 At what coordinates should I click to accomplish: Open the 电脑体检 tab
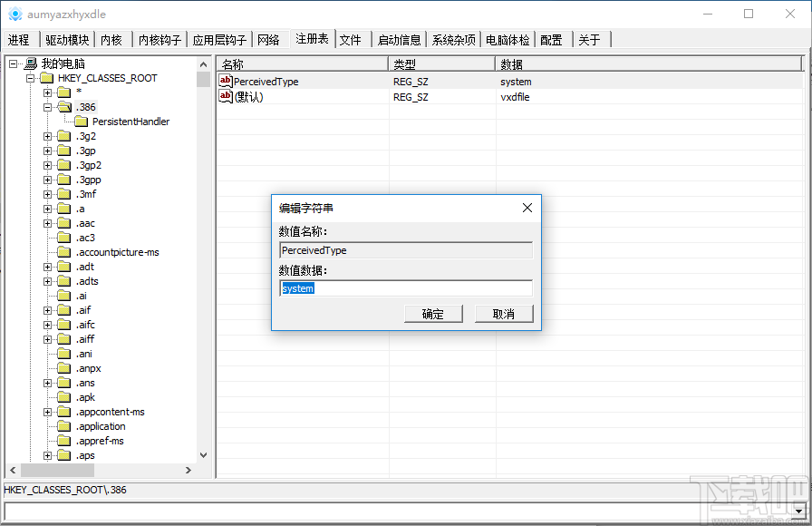coord(507,40)
